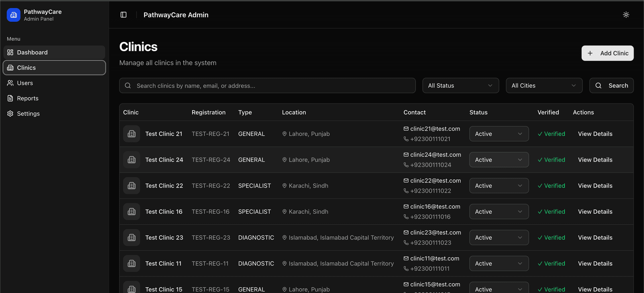Screen dimensions: 644x293
Task: Open status dropdown for Test Clinic 11
Action: (499, 264)
